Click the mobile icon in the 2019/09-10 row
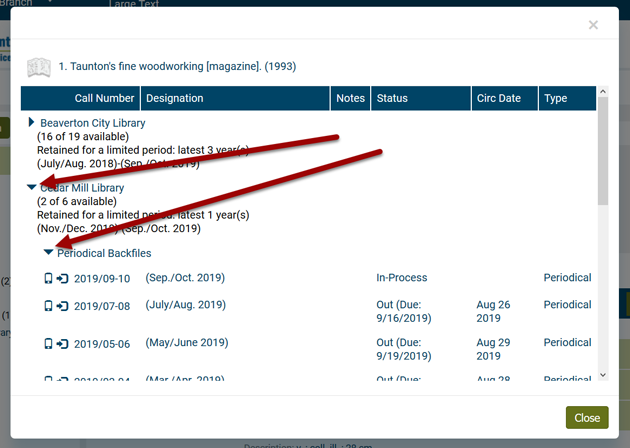Viewport: 630px width, 448px height. click(x=48, y=278)
